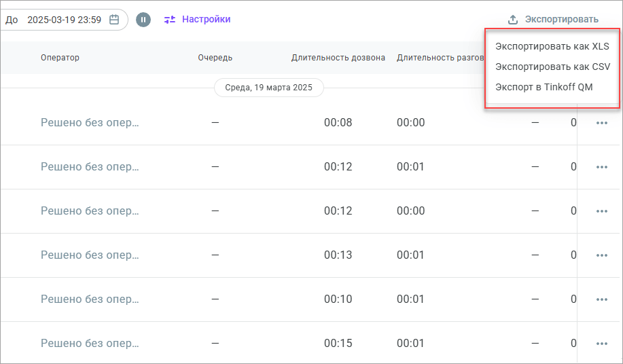Click operator text in the 00:15 row

click(x=90, y=343)
